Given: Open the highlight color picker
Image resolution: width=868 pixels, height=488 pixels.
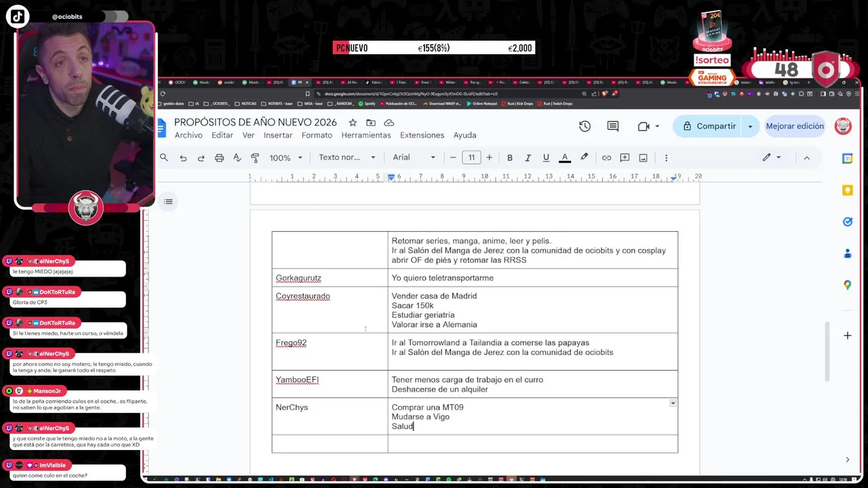Looking at the screenshot, I should tap(584, 157).
